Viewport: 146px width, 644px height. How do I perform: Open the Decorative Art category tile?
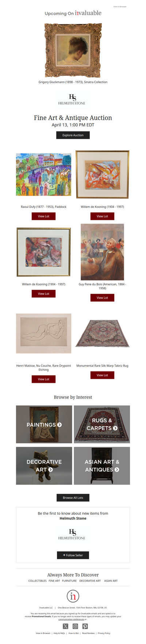pyautogui.click(x=44, y=466)
